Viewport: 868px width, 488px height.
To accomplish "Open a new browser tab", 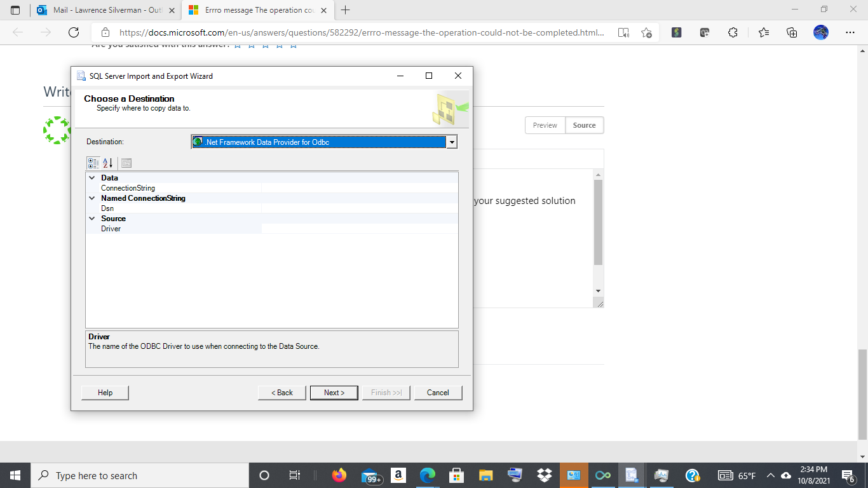I will point(346,10).
